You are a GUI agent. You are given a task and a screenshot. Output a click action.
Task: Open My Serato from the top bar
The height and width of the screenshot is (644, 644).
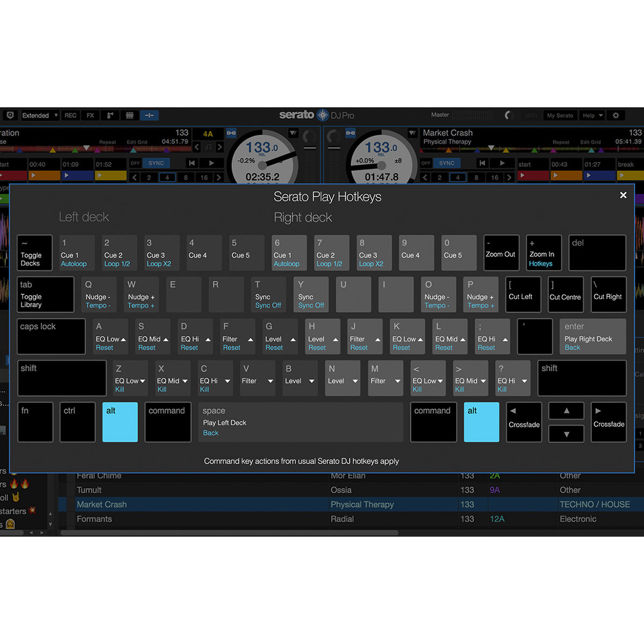(x=560, y=115)
